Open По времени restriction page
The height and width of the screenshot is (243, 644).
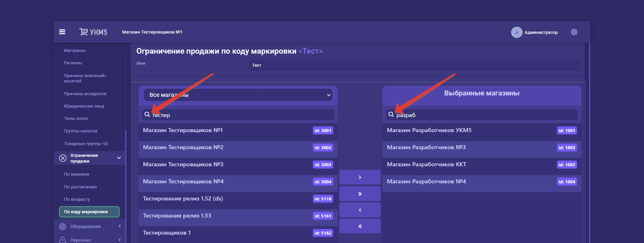[76, 174]
